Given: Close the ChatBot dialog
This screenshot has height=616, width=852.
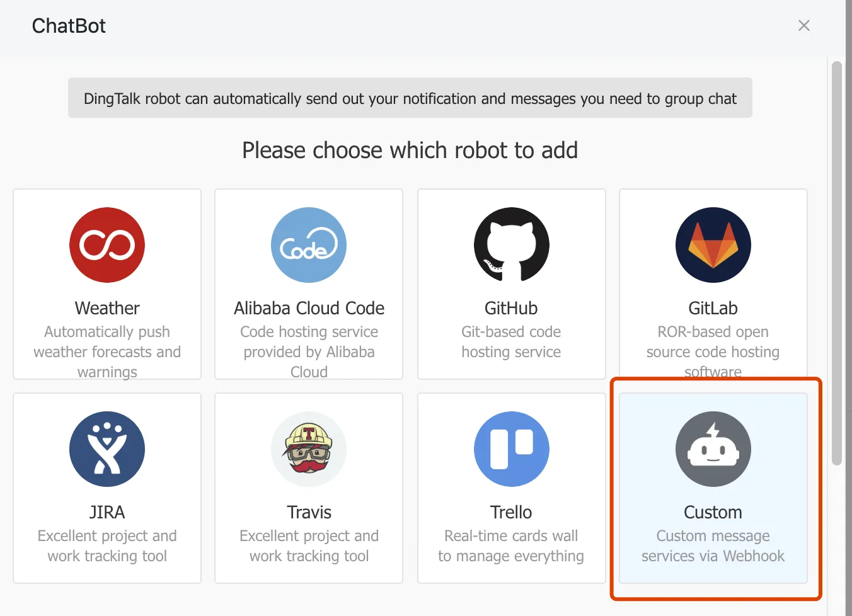Looking at the screenshot, I should point(804,25).
